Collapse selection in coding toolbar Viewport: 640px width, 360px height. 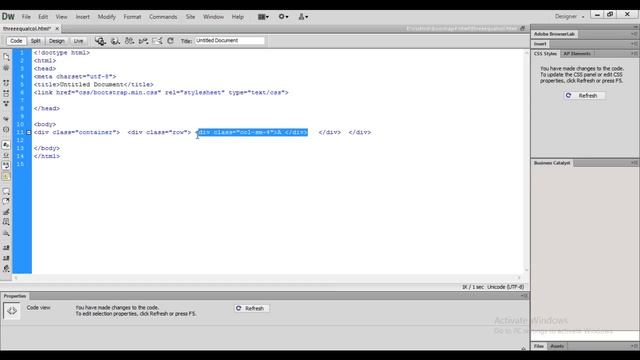click(x=6, y=93)
